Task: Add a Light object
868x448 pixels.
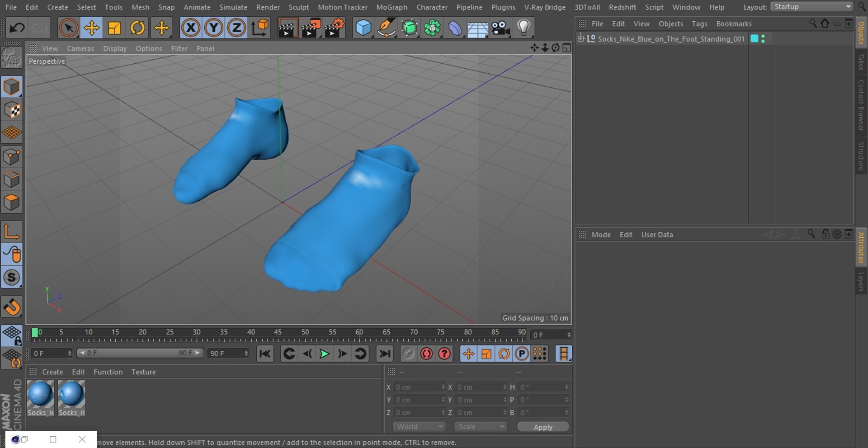Action: click(524, 28)
